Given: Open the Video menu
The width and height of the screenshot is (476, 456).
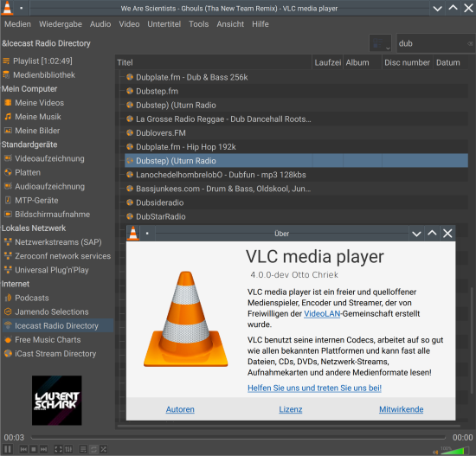Looking at the screenshot, I should [x=129, y=24].
